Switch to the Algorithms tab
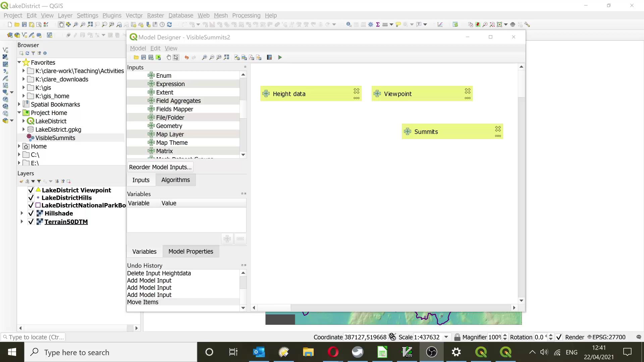 coord(175,180)
